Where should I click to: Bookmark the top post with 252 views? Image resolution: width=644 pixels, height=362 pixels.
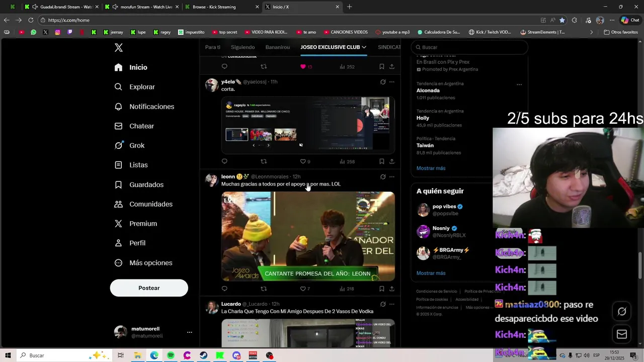(381, 66)
